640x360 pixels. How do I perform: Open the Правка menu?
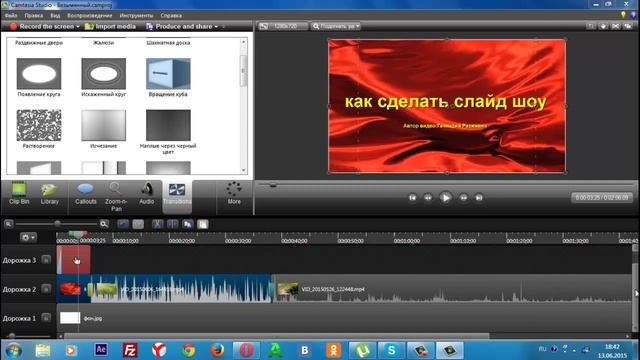click(x=33, y=16)
